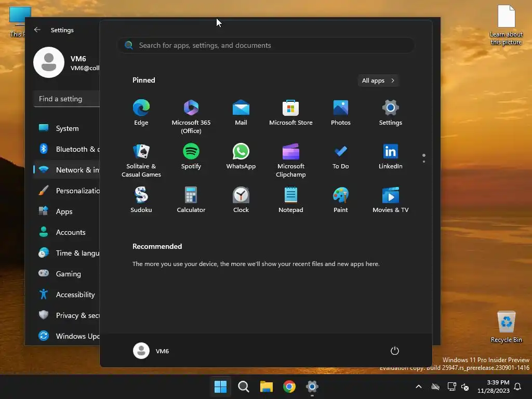Screen dimensions: 532x399
Task: Click the Windows Start button on taskbar
Action: coord(220,387)
